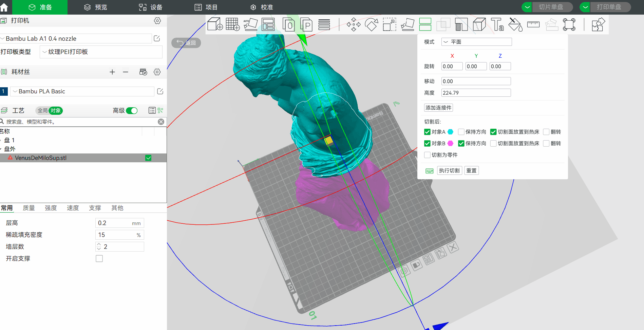Remove a filament with the minus icon
644x330 pixels.
click(126, 72)
